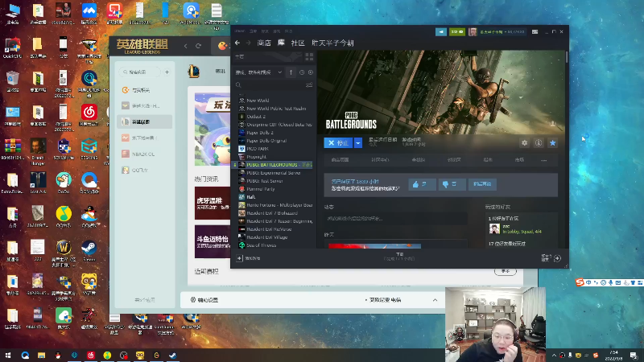Open the Steam store (商店) tab

[264, 43]
